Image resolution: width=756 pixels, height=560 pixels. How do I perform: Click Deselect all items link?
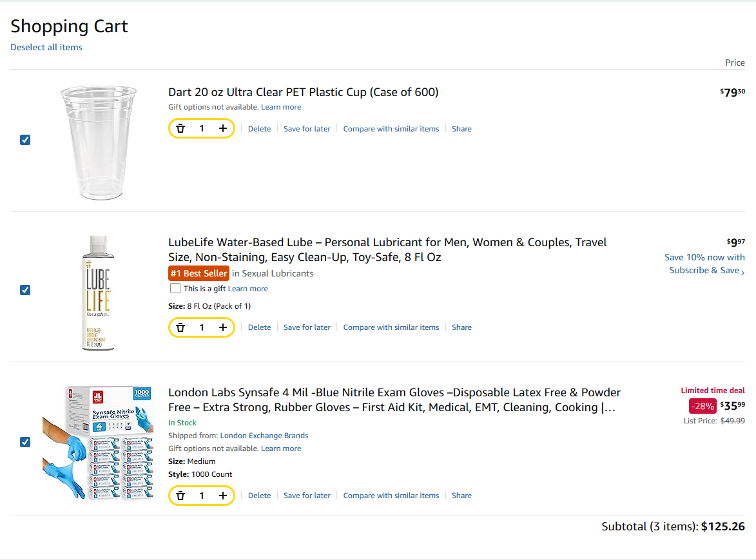(x=46, y=47)
